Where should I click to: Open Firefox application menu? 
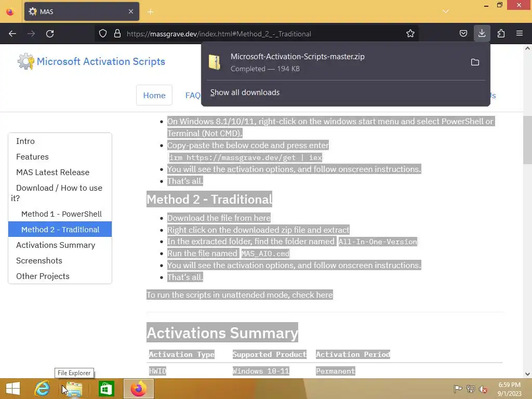520,34
